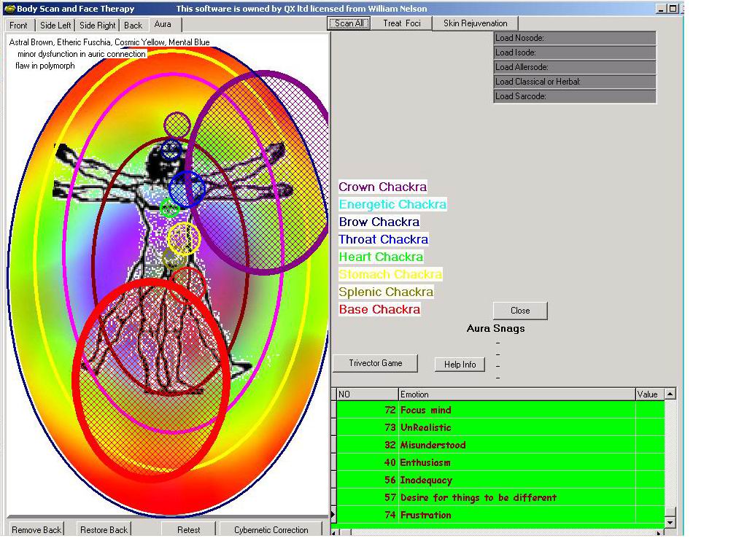Click the Load Classical or Herbal field
This screenshot has width=747, height=560.
[x=575, y=82]
